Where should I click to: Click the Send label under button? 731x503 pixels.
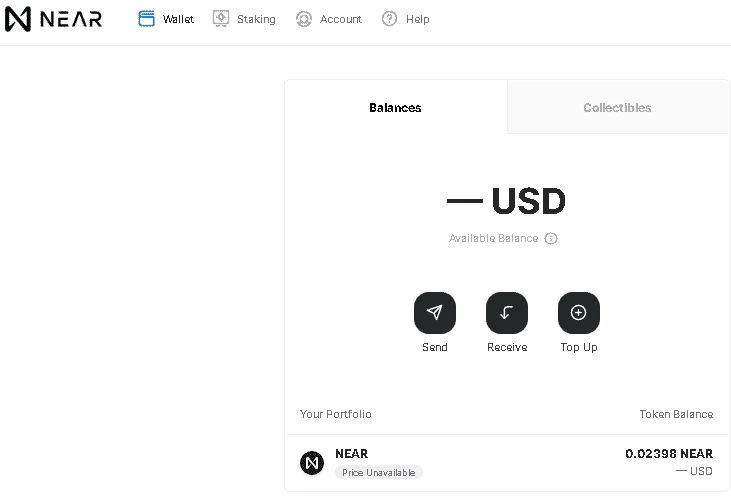435,347
